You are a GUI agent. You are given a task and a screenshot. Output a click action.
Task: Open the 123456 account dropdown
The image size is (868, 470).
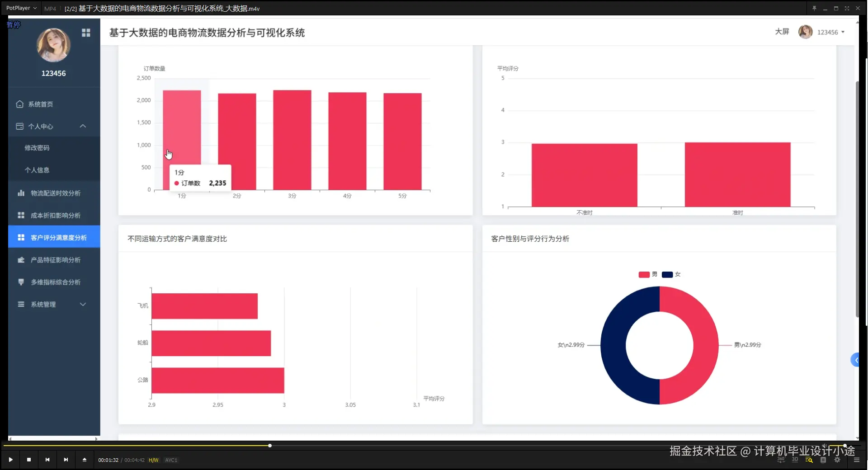(x=830, y=32)
